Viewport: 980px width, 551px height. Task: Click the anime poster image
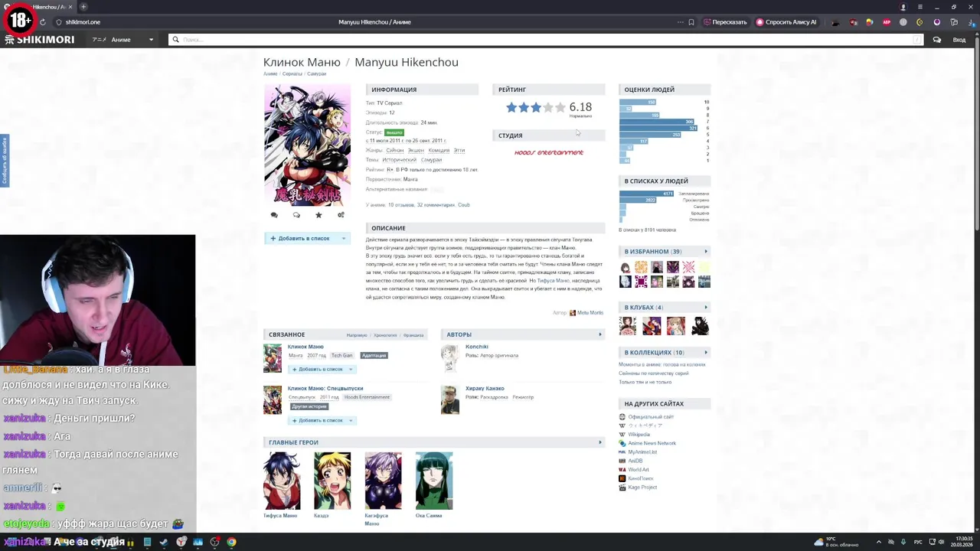pos(307,145)
